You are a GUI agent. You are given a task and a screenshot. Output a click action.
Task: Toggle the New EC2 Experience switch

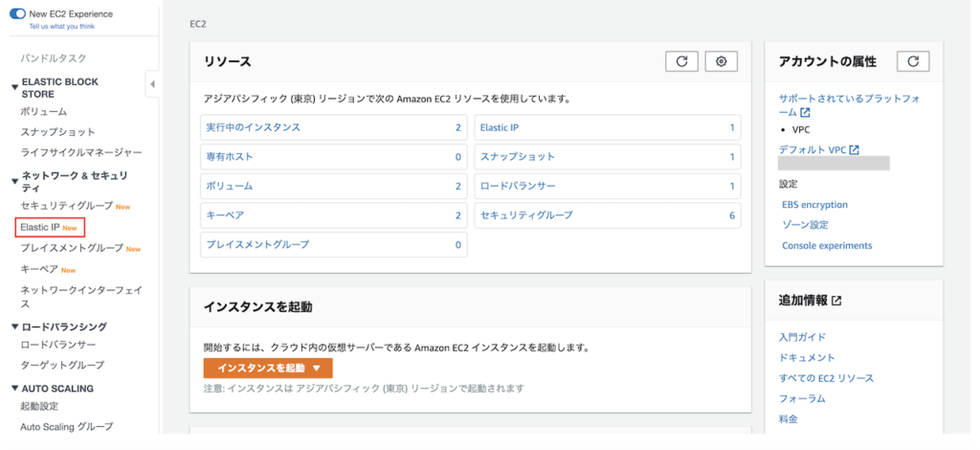point(17,14)
